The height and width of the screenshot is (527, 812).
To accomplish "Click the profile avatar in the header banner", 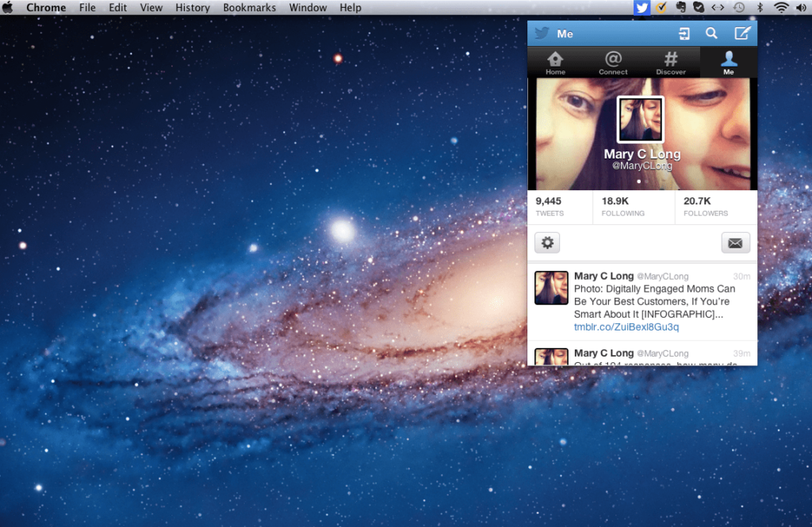I will click(x=640, y=120).
